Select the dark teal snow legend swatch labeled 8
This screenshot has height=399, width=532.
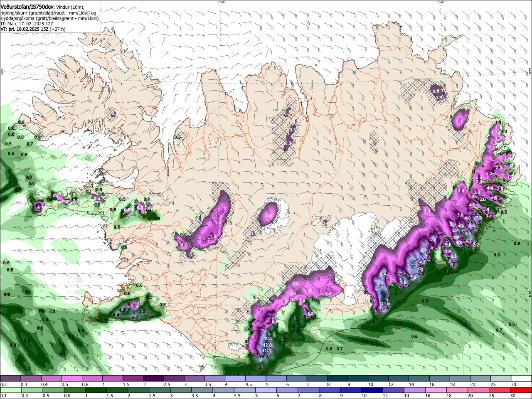[x=337, y=379]
